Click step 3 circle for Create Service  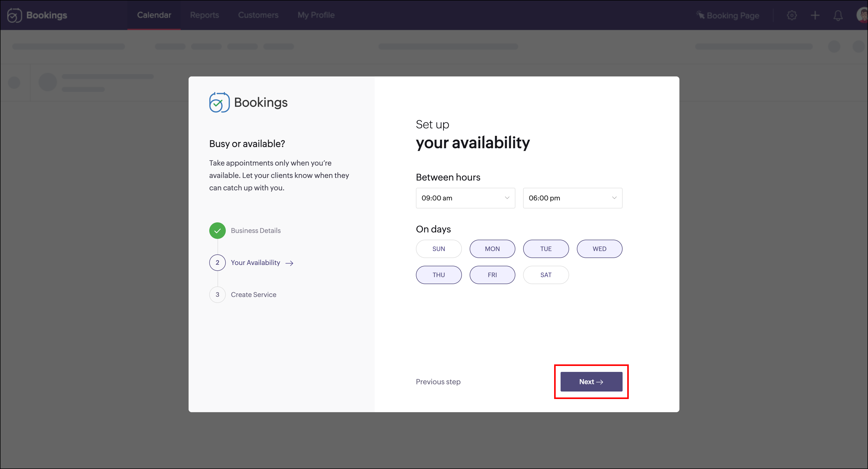217,294
